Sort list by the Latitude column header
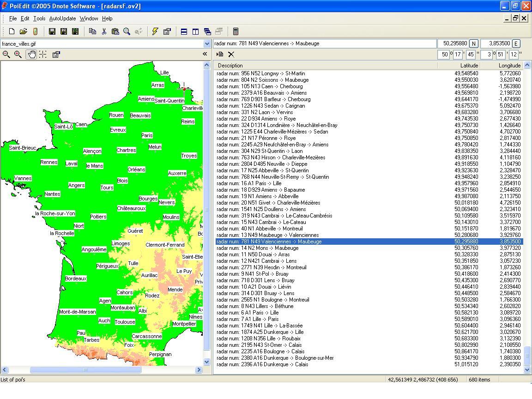 (469, 66)
